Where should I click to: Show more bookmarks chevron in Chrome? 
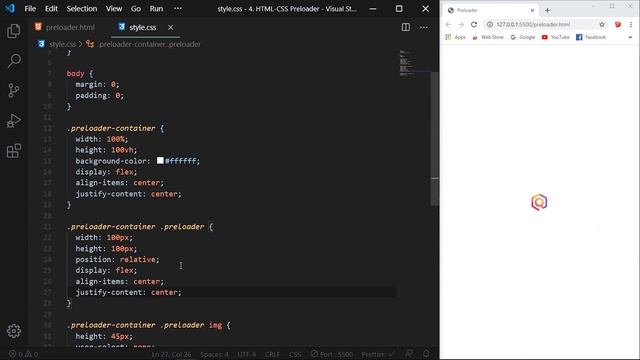[x=630, y=37]
